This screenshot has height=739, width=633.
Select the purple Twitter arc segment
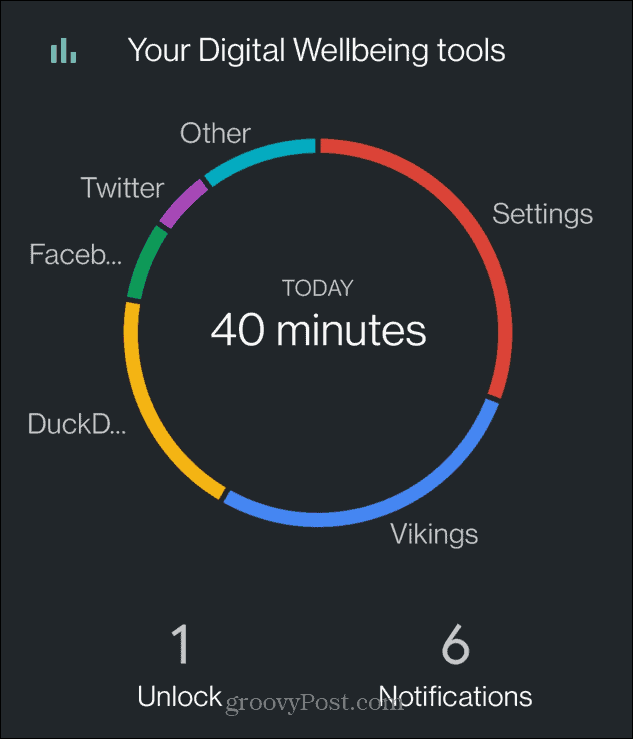click(182, 204)
